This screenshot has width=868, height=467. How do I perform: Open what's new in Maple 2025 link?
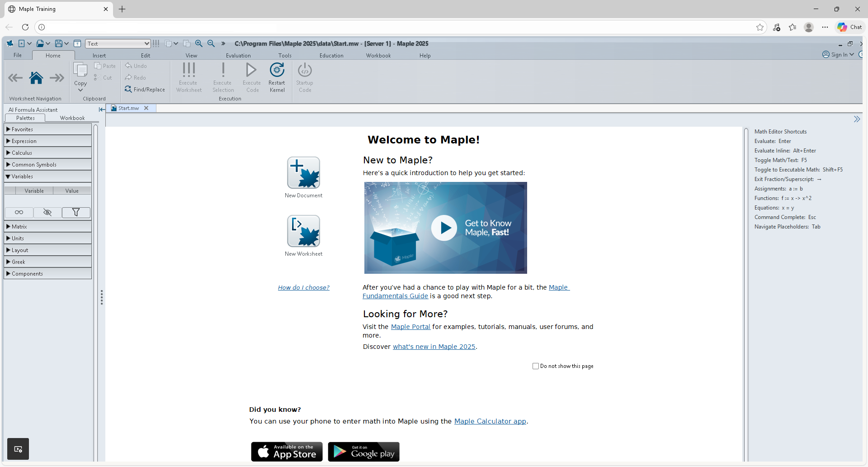coord(434,347)
